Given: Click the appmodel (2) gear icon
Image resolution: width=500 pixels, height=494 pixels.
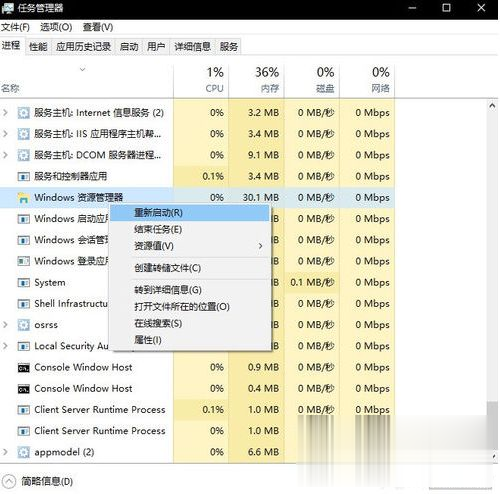Looking at the screenshot, I should coord(23,452).
